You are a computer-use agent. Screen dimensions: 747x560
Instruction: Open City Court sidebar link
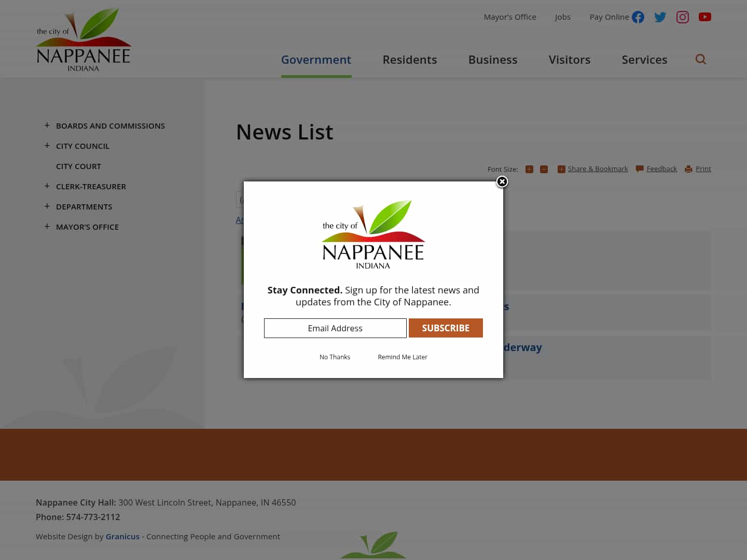pos(78,166)
